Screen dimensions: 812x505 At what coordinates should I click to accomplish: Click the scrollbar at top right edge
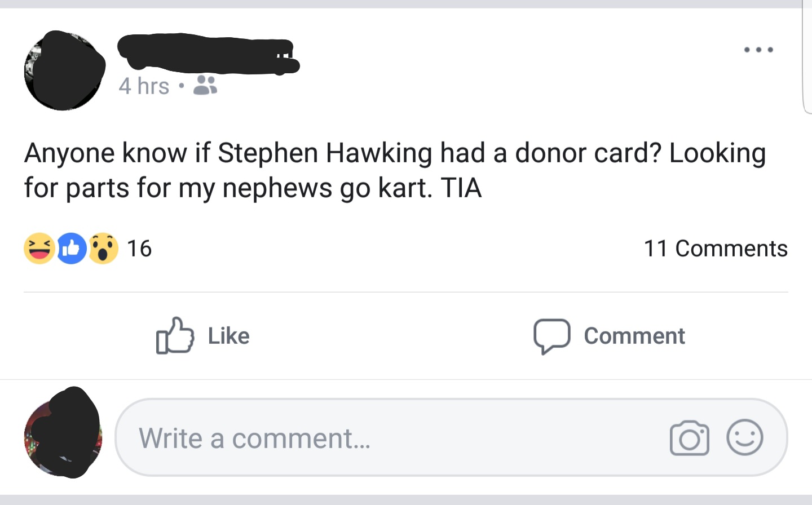click(x=806, y=56)
